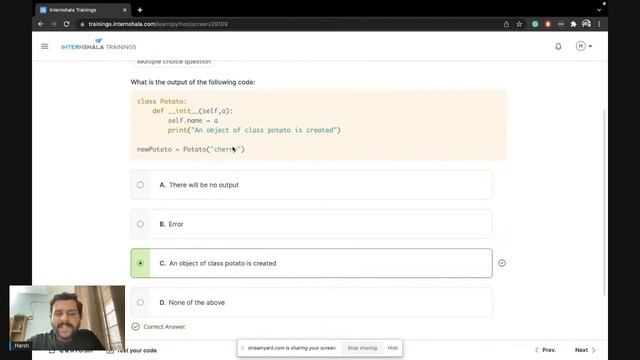Select option B Error radio button
Image resolution: width=640 pixels, height=360 pixels.
(140, 224)
